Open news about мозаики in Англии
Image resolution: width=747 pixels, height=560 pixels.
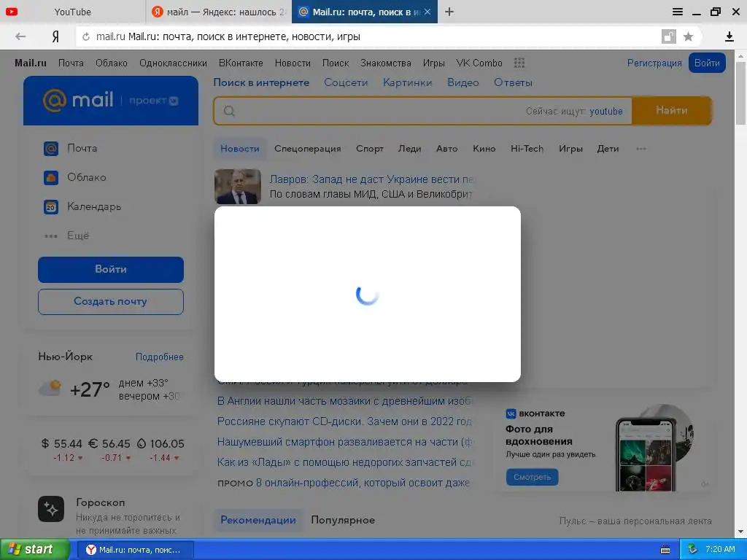coord(345,401)
